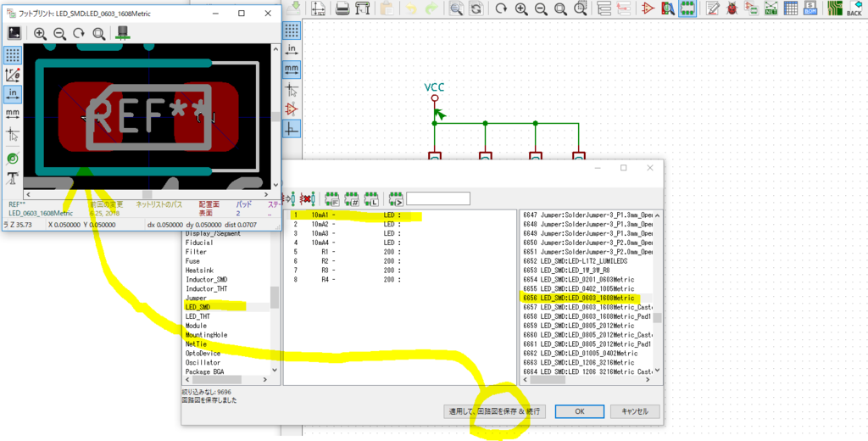Click library list vertical scrollbar thumb
The image size is (868, 441).
[274, 298]
